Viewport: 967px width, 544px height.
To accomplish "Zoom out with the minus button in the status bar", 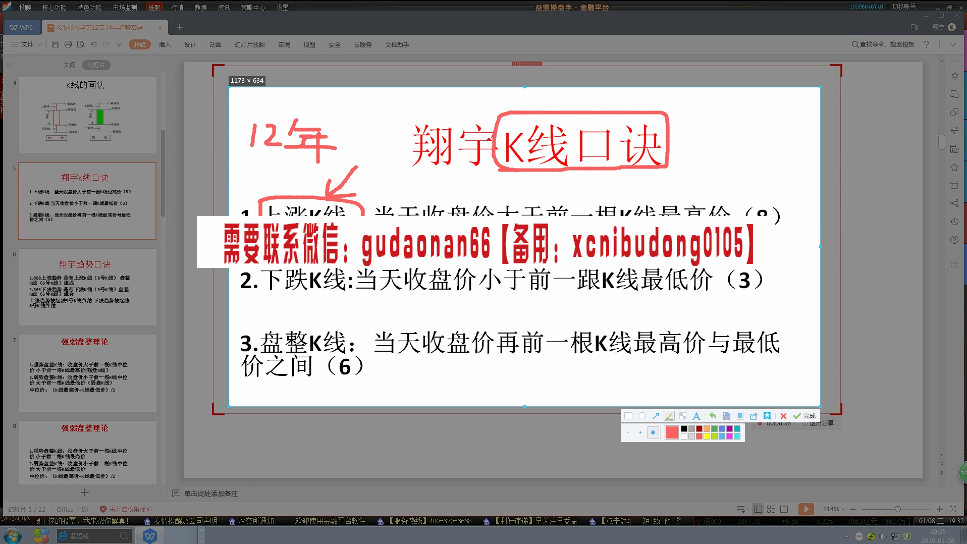I will point(853,509).
